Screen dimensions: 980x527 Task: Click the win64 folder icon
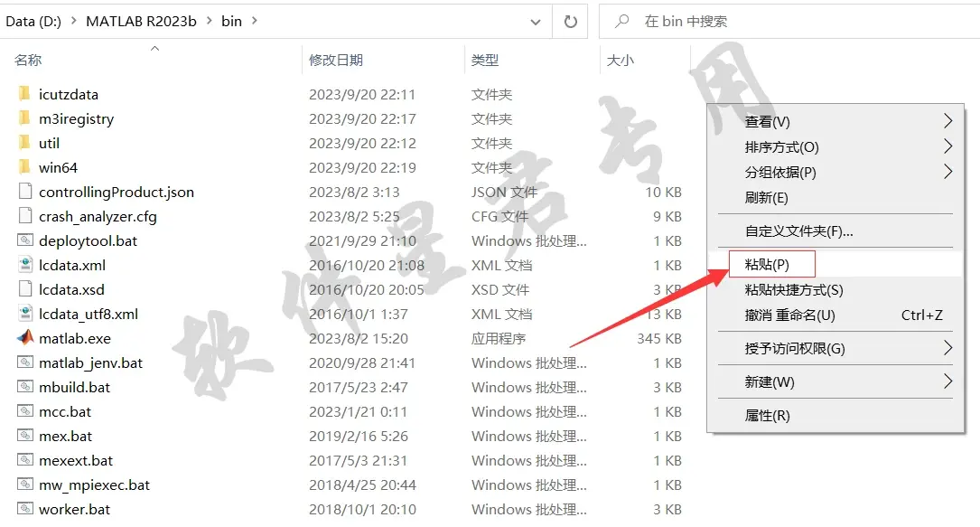tap(24, 167)
